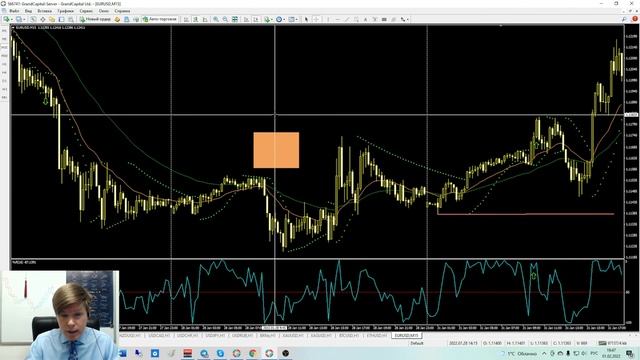Click the RSI indicator subwindow line
Viewport: 640px width, 360px height.
pos(371,292)
